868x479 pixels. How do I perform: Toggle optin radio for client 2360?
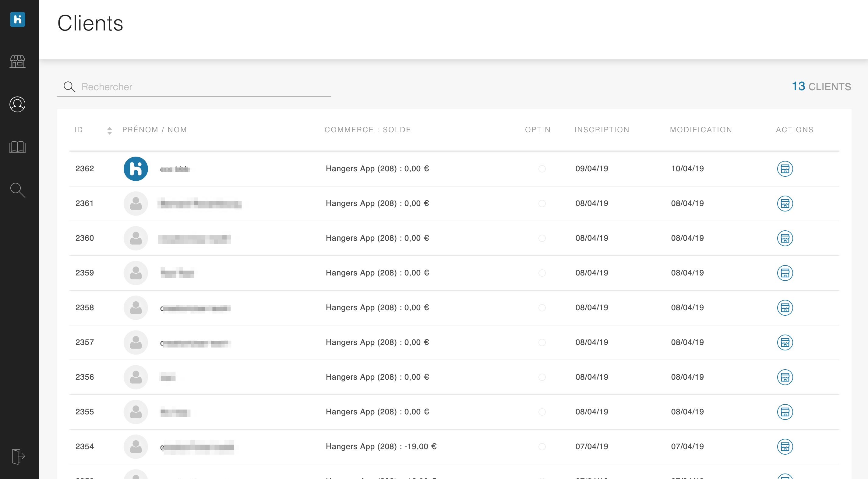coord(542,238)
